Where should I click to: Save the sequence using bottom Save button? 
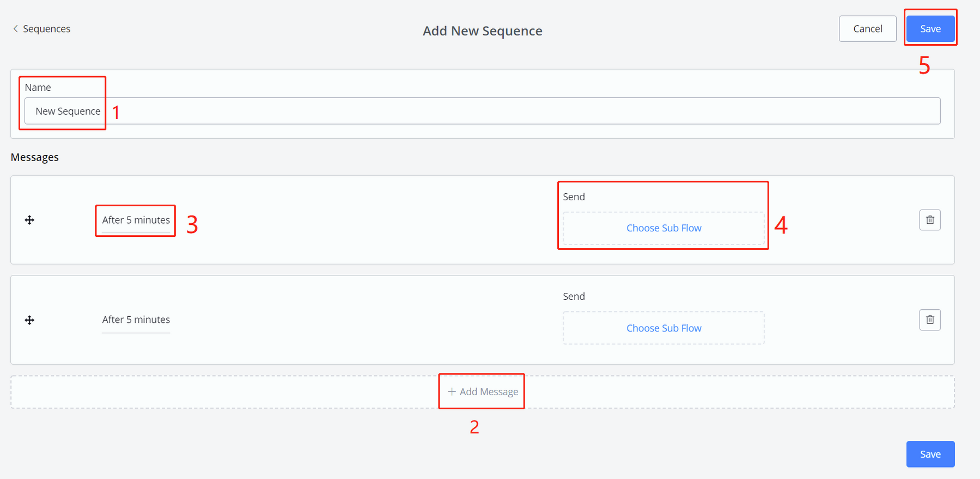pos(930,454)
